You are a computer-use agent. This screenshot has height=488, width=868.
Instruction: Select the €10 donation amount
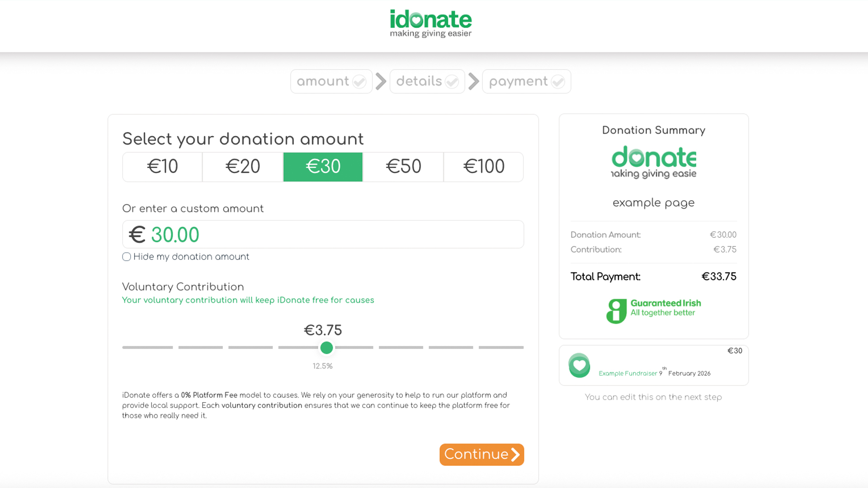point(162,167)
